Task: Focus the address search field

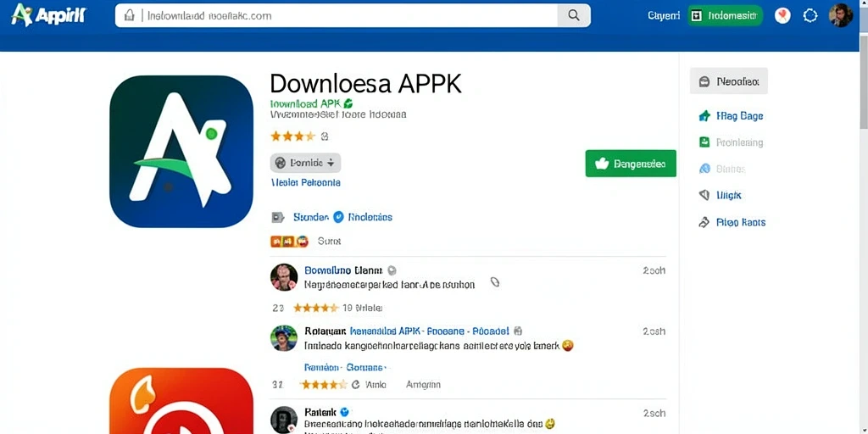Action: click(x=352, y=15)
